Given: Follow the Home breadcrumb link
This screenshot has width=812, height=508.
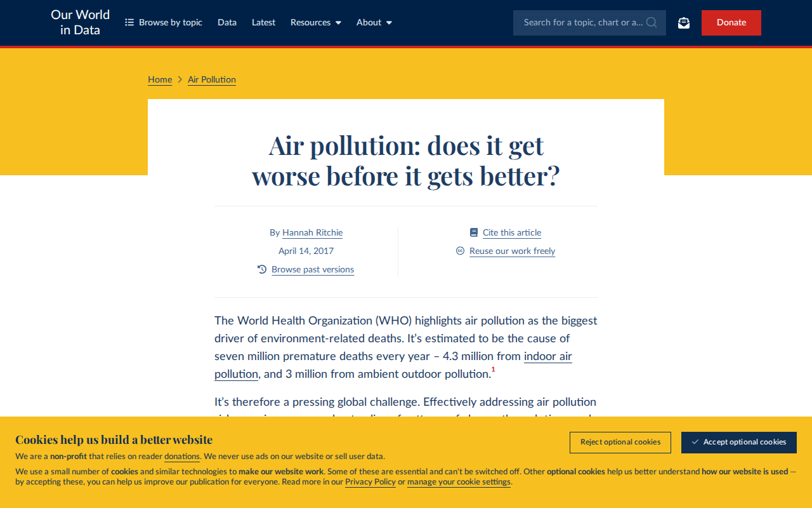Looking at the screenshot, I should (x=160, y=79).
